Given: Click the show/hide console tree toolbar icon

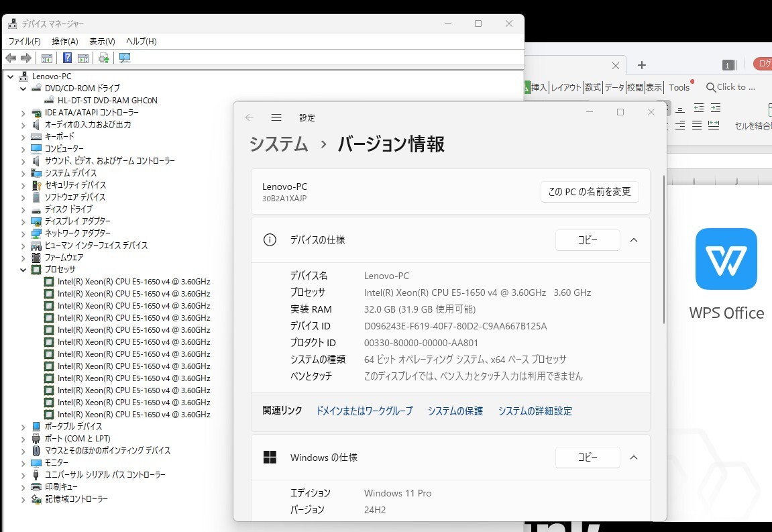Looking at the screenshot, I should pyautogui.click(x=47, y=58).
